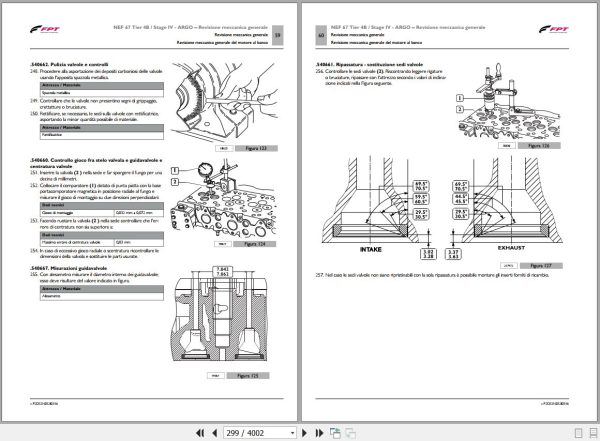Open the page number dropdown arrow

(x=292, y=433)
